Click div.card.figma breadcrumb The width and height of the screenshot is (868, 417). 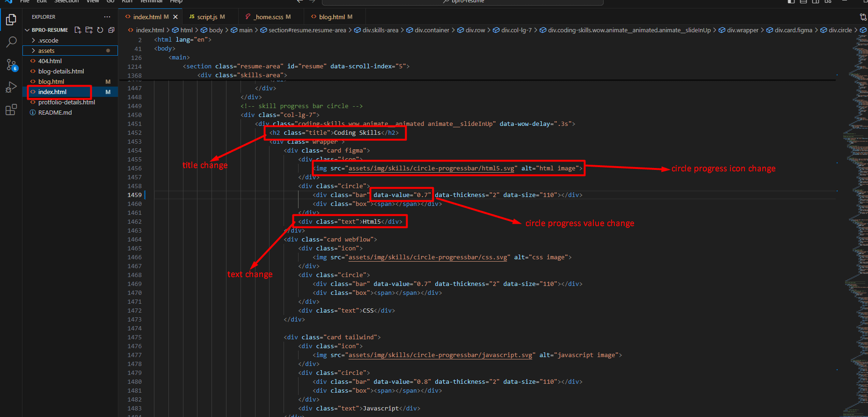pyautogui.click(x=789, y=30)
